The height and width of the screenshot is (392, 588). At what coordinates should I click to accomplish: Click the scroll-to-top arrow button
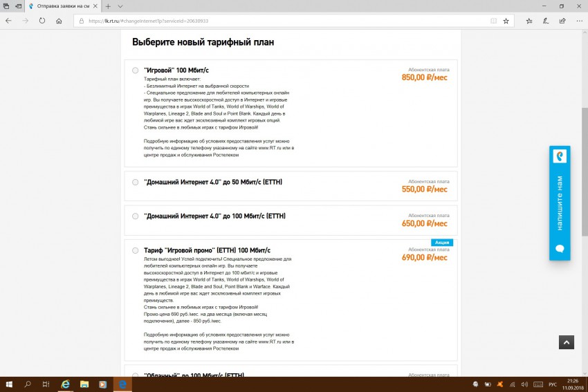(566, 342)
